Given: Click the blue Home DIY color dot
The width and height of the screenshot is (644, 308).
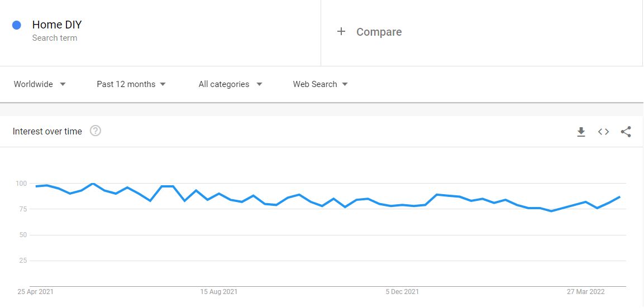Looking at the screenshot, I should (17, 25).
